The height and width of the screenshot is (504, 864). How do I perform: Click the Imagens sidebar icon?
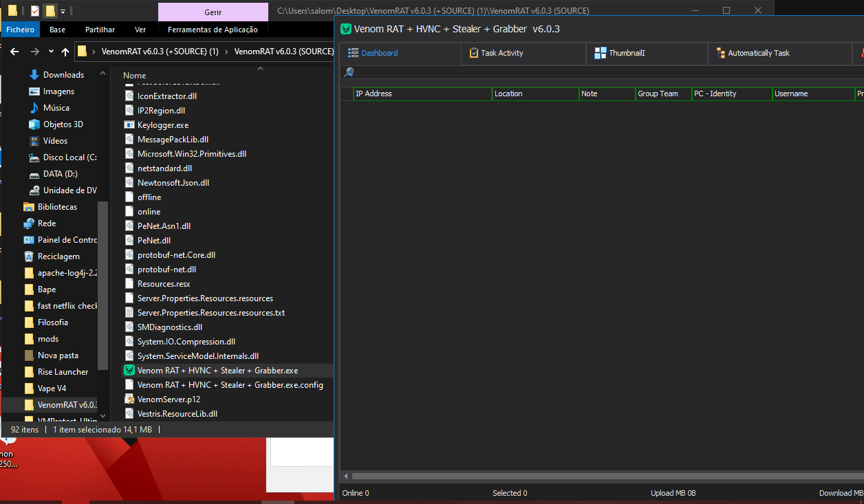click(x=34, y=91)
